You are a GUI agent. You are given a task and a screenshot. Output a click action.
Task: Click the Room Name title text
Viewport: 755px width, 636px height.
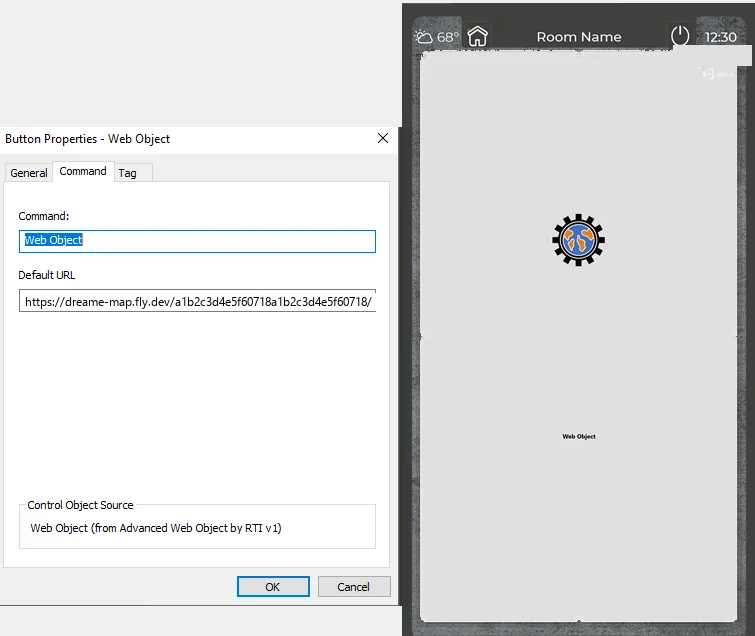point(579,37)
